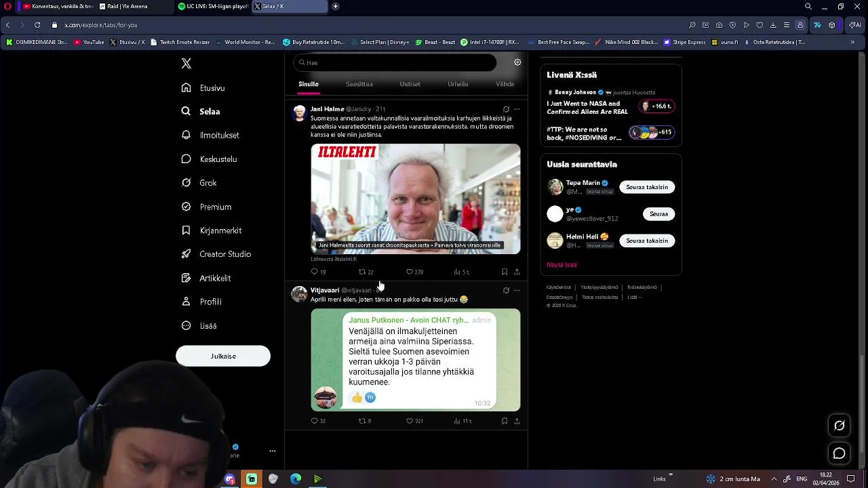Open the floating messages chat button
This screenshot has height=488, width=868.
pyautogui.click(x=840, y=453)
